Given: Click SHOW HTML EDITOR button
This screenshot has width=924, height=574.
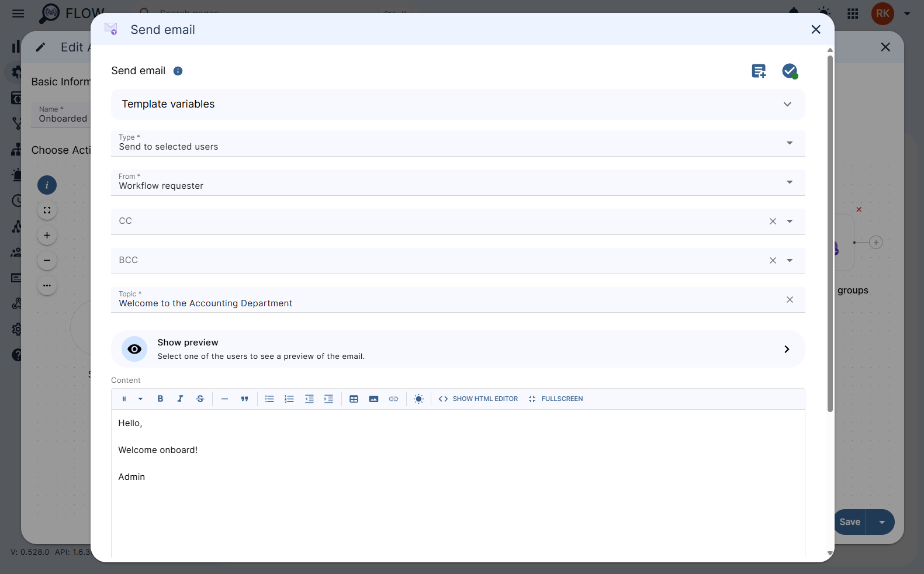Looking at the screenshot, I should (x=478, y=399).
